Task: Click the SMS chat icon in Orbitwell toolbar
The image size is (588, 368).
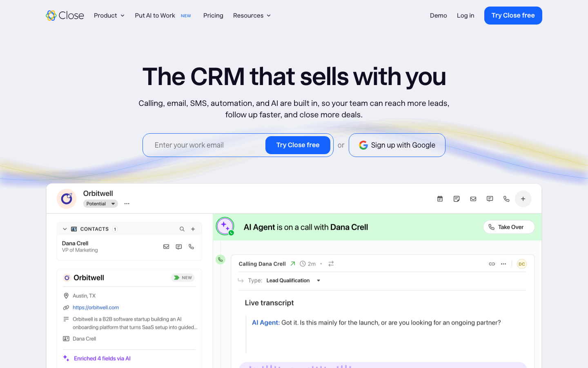Action: pos(490,199)
